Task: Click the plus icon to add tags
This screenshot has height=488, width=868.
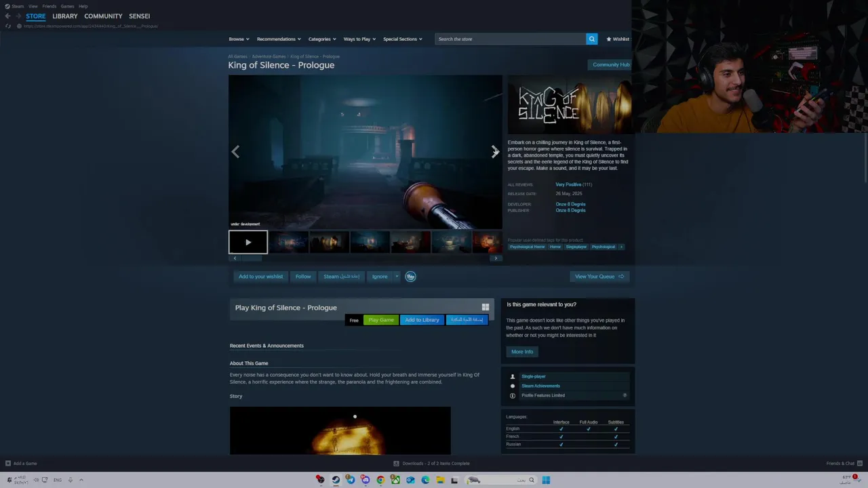Action: (x=621, y=247)
